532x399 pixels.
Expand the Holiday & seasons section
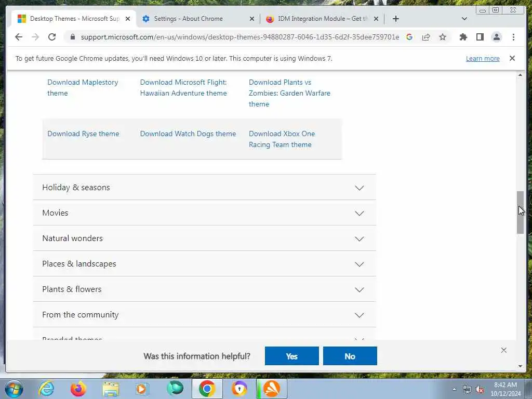(204, 187)
